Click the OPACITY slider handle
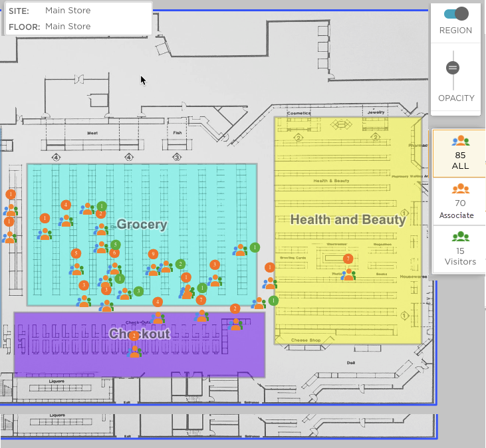Screen dimensions: 486x448 click(x=453, y=67)
